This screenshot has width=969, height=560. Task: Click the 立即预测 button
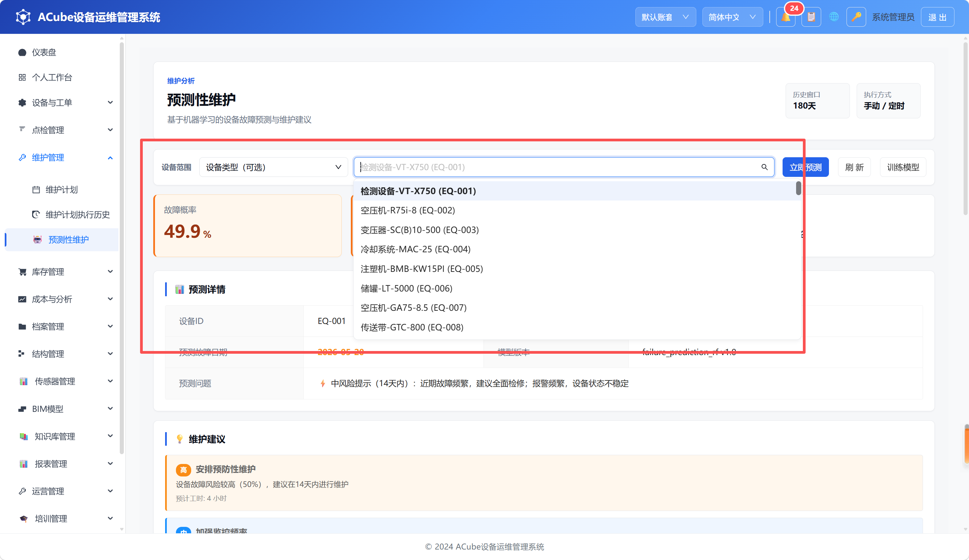805,167
